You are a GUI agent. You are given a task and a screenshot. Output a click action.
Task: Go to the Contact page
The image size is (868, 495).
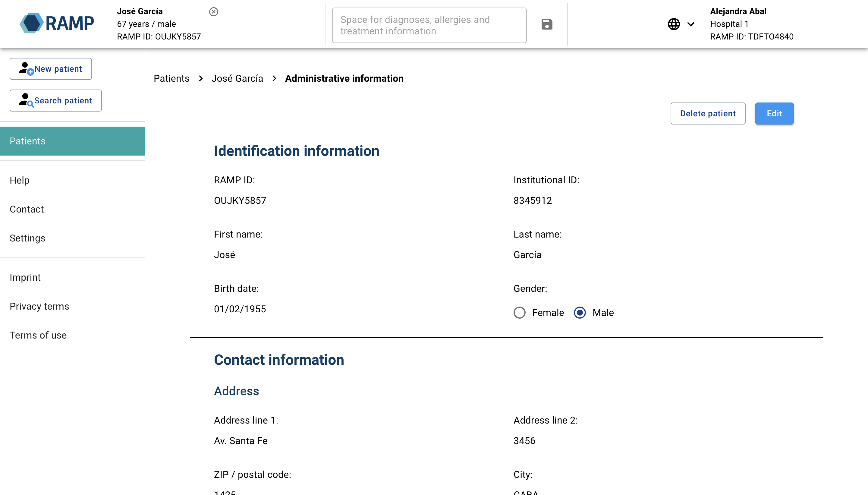[x=27, y=209]
